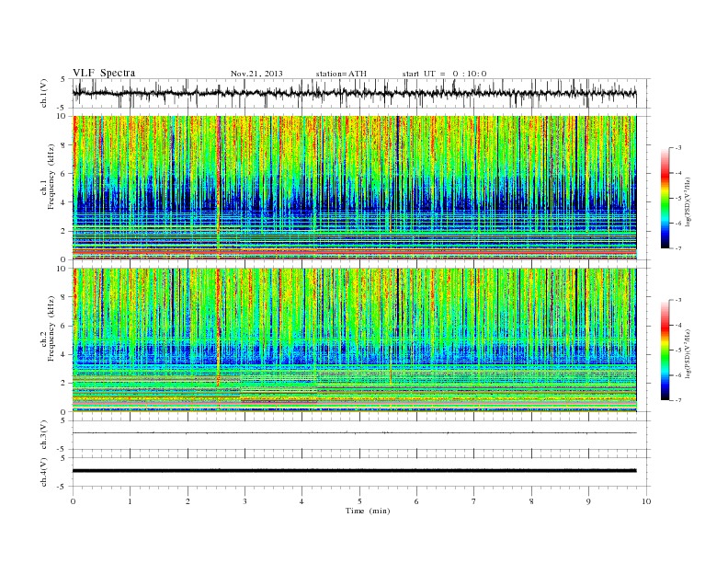Click the ch.4 voltage trace panel
728x563 pixels.
click(361, 472)
